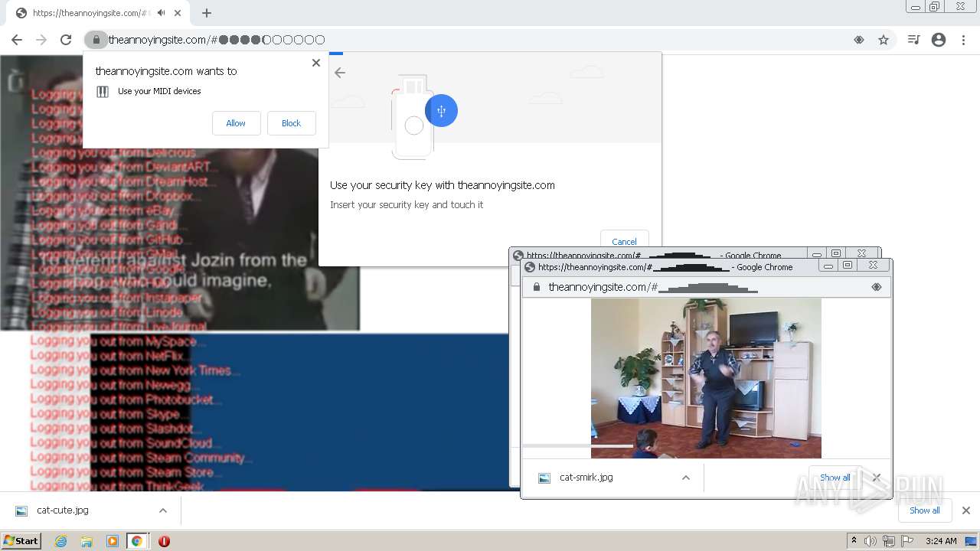Image resolution: width=980 pixels, height=551 pixels.
Task: Click "Logging you out from Steam Community" line
Action: [141, 458]
